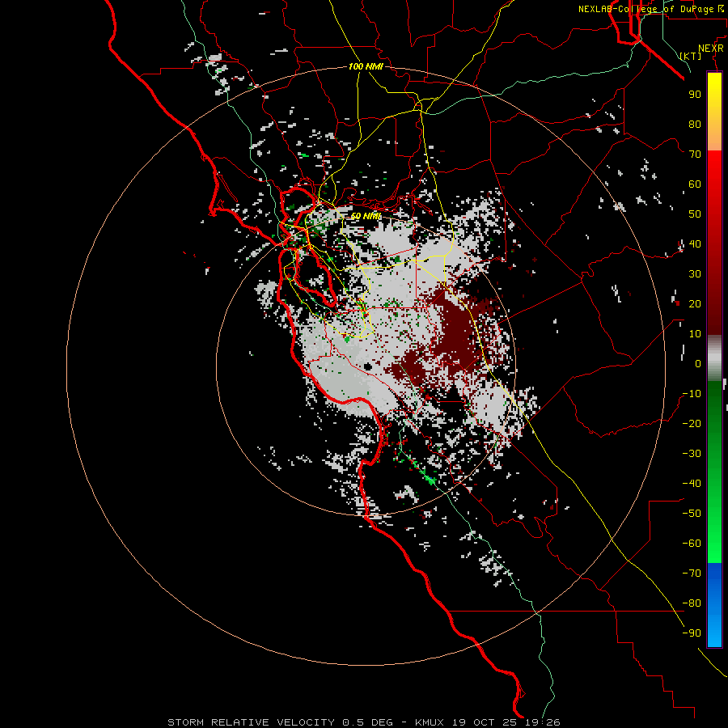728x728 pixels.
Task: Click the 90 value on velocity scale
Action: pyautogui.click(x=695, y=95)
